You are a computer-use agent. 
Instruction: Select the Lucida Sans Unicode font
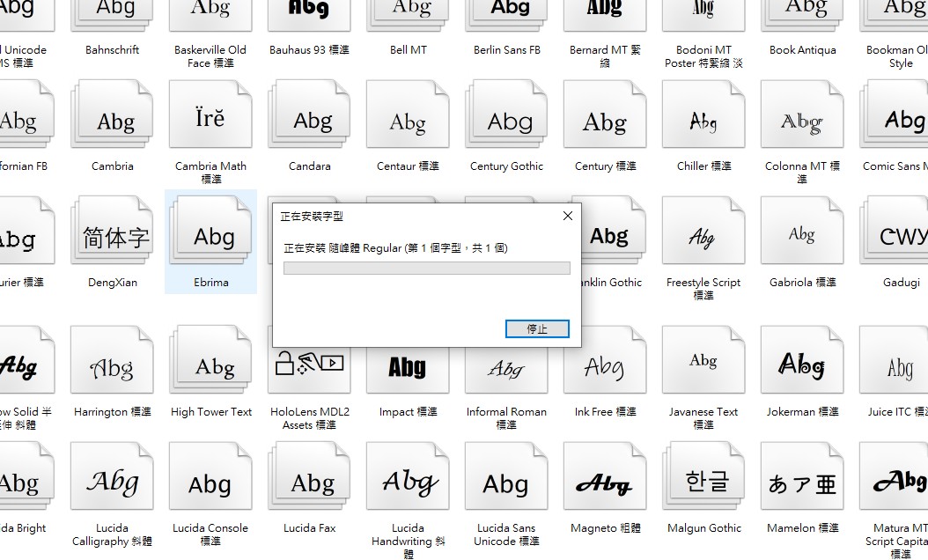(506, 476)
